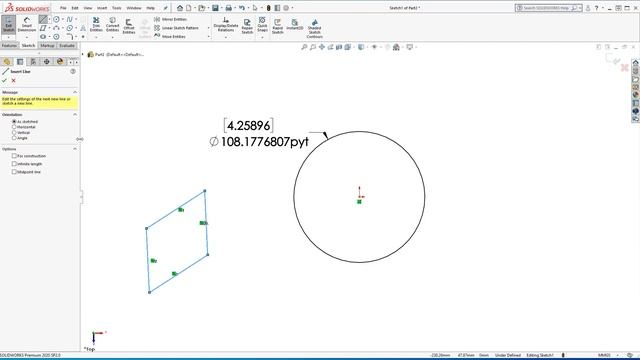The width and height of the screenshot is (640, 360).
Task: Switch to the Evaluate tab
Action: pos(67,46)
